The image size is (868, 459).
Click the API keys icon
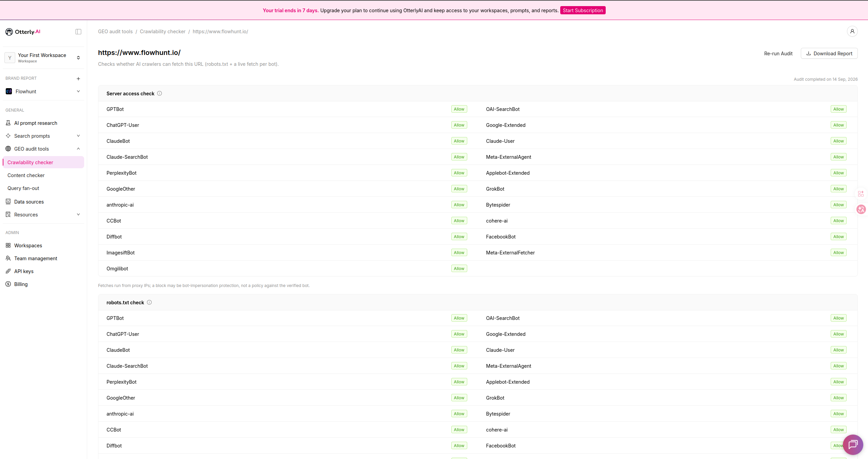pos(8,271)
